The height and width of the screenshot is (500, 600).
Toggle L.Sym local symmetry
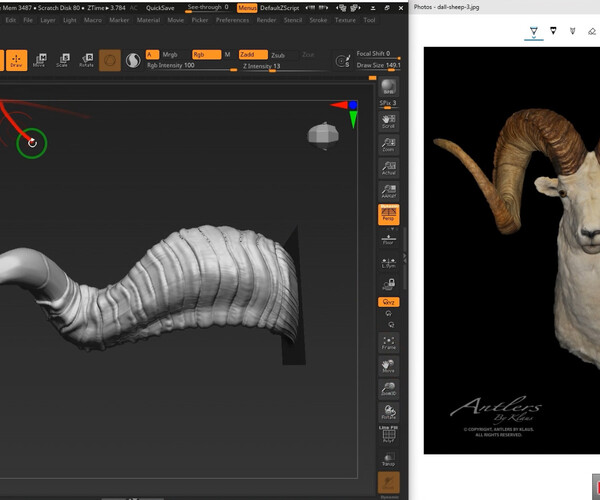click(388, 263)
